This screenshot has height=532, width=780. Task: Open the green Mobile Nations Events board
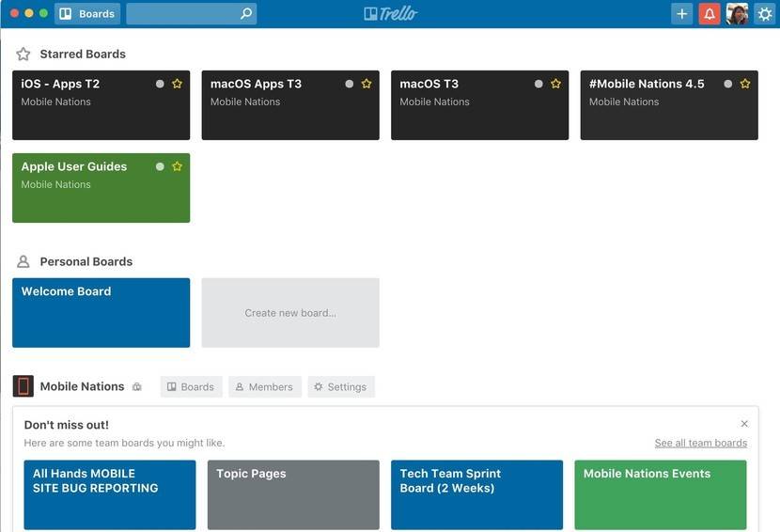pyautogui.click(x=660, y=494)
